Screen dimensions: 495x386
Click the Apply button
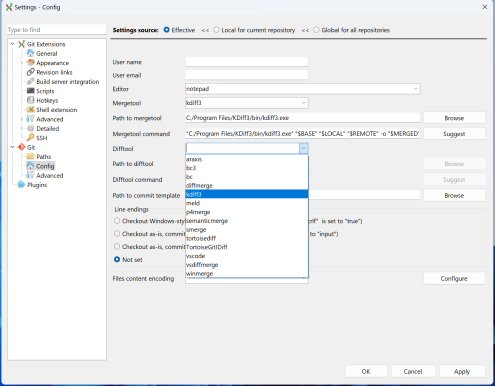462,371
